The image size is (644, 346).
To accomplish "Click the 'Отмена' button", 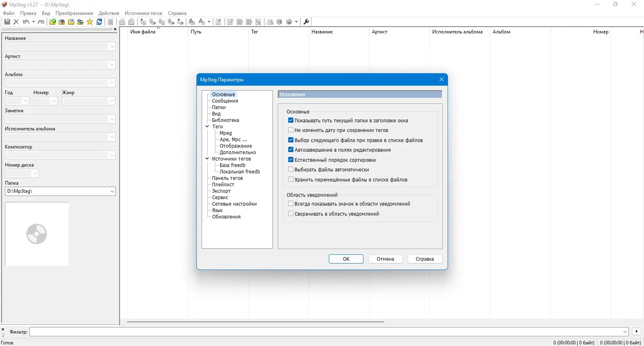I will 386,259.
